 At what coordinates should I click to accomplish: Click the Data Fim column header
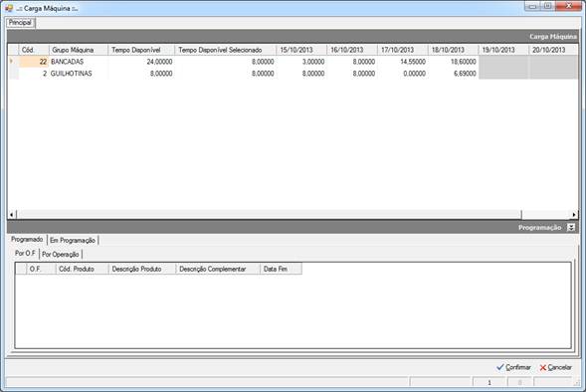tap(281, 269)
